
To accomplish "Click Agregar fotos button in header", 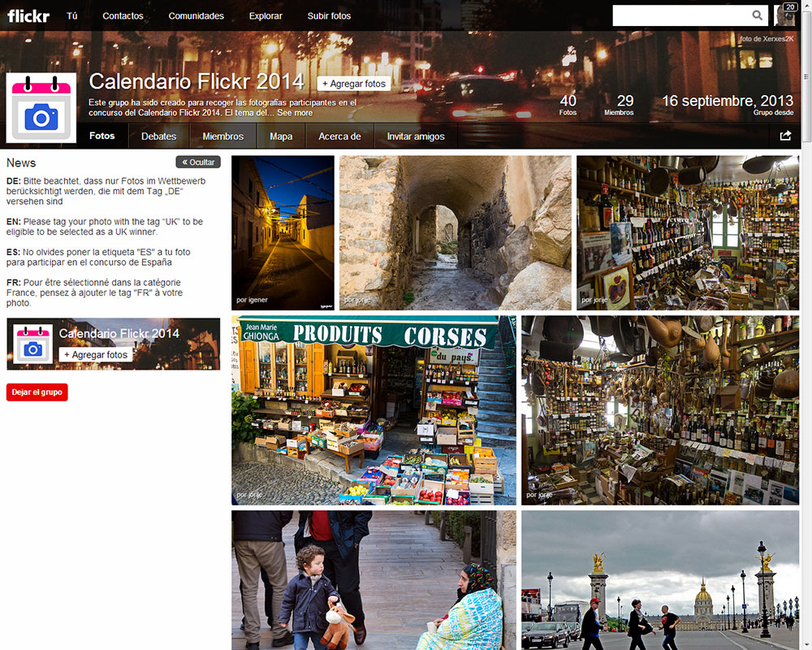I will click(354, 84).
